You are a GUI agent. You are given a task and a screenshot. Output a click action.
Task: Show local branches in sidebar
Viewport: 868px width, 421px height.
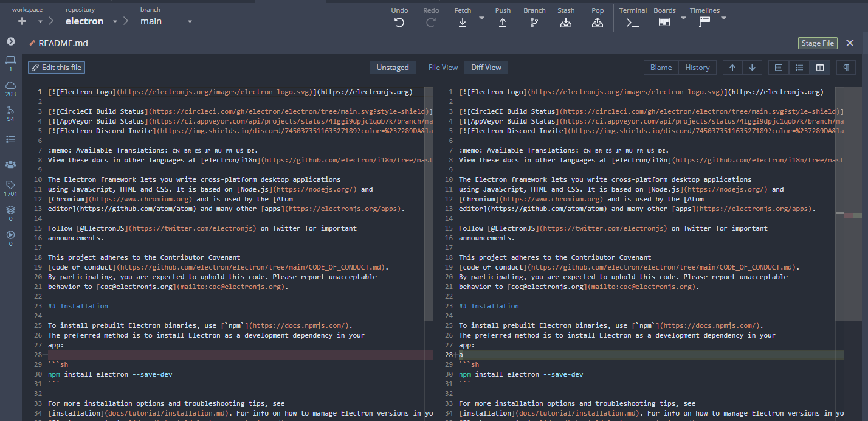pos(10,63)
